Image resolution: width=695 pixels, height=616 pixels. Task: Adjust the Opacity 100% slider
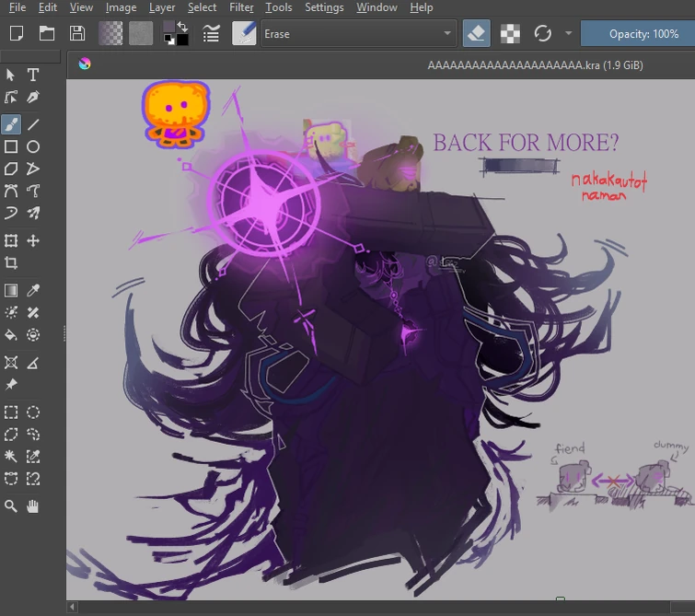pos(638,34)
